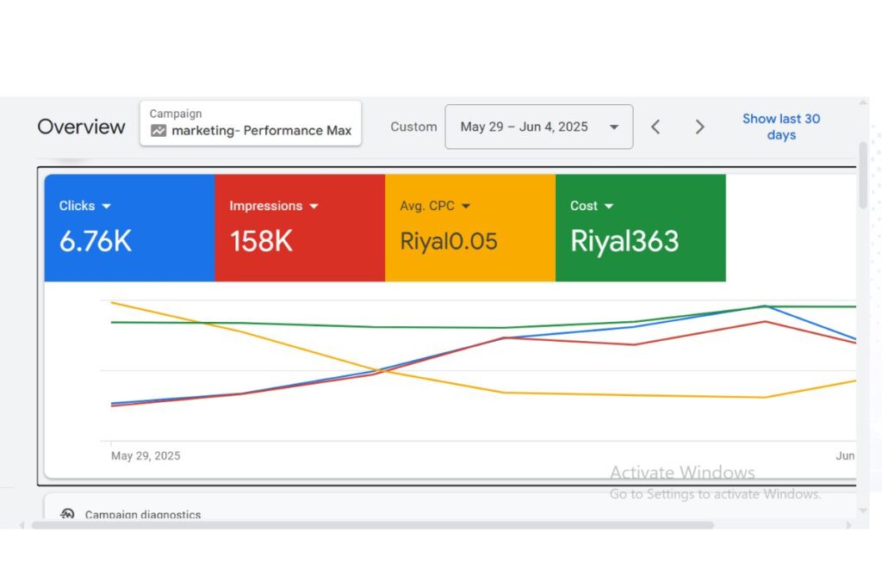Open the Campaign selector marketing- Performance Max

pyautogui.click(x=251, y=123)
